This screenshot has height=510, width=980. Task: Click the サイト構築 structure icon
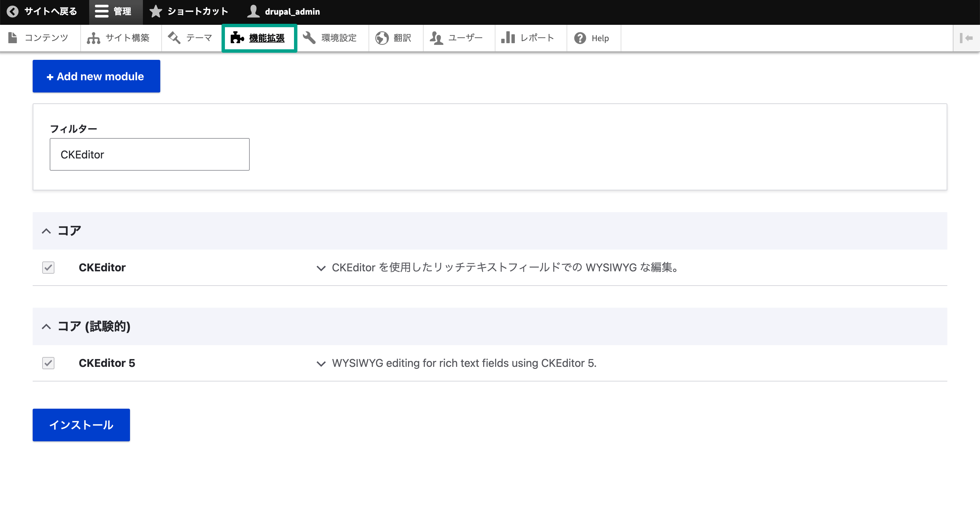click(x=93, y=38)
